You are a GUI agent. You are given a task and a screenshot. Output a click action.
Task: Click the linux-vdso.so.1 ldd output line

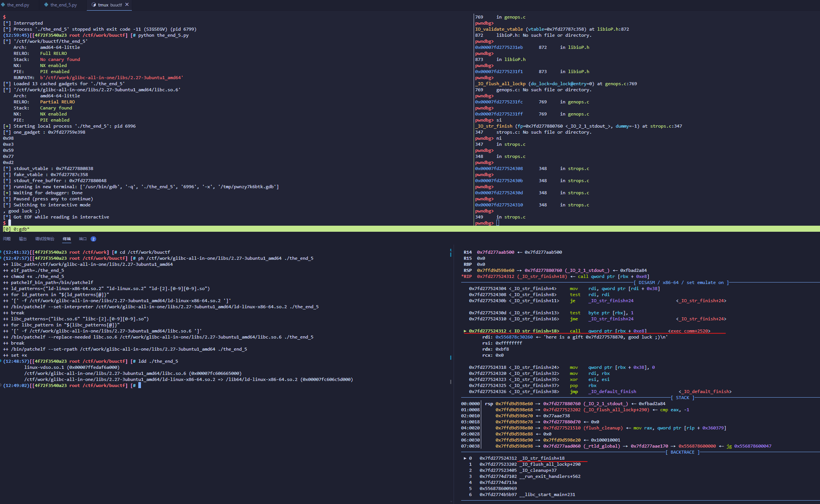[x=72, y=367]
